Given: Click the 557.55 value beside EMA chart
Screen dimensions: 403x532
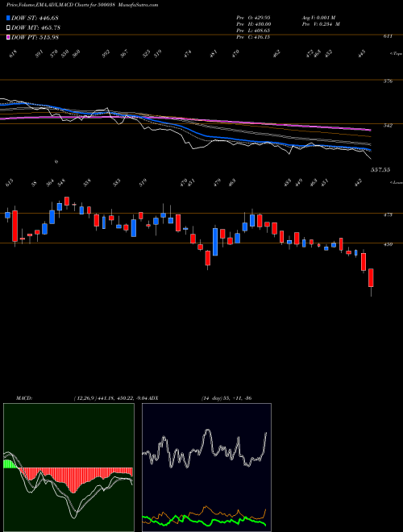Looking at the screenshot, I should [x=380, y=170].
